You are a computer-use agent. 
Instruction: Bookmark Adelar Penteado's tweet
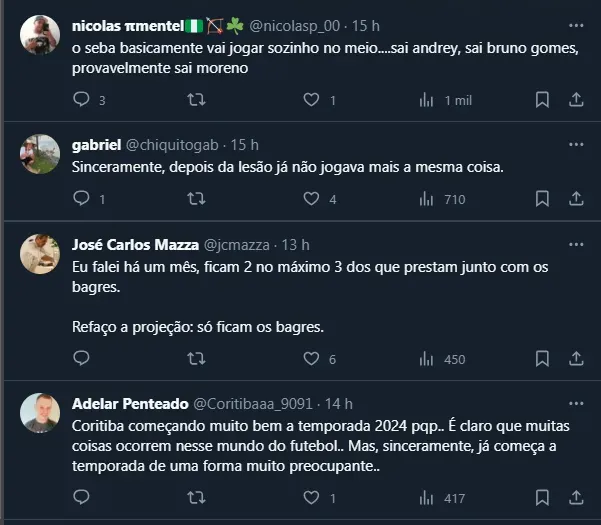(x=542, y=497)
